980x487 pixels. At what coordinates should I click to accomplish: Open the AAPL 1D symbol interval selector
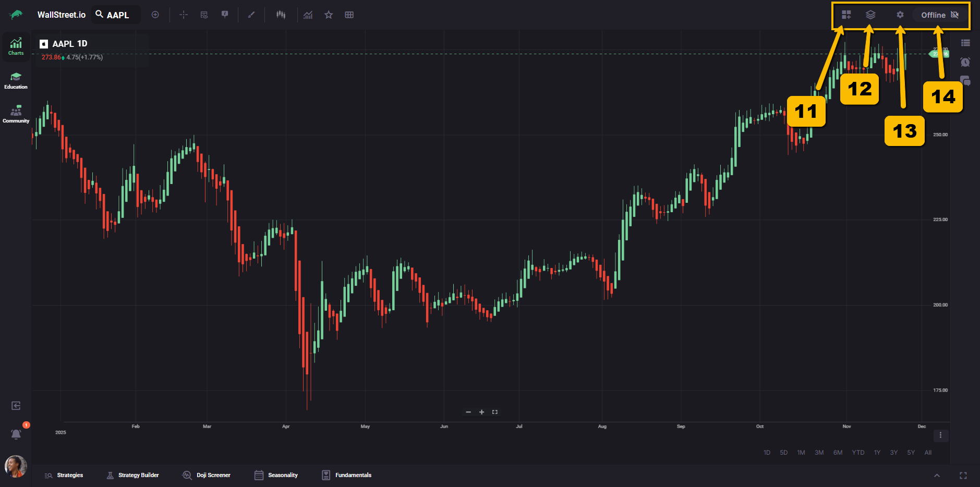[69, 44]
